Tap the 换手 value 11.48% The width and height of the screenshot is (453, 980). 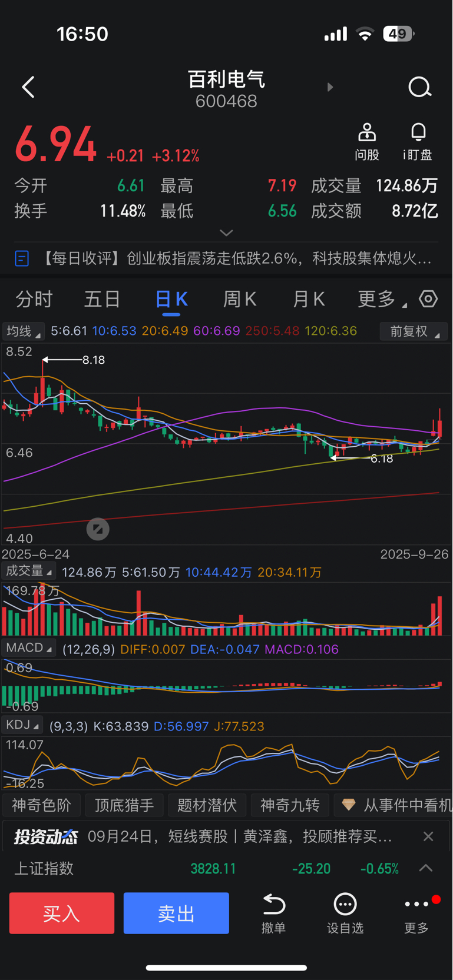123,211
